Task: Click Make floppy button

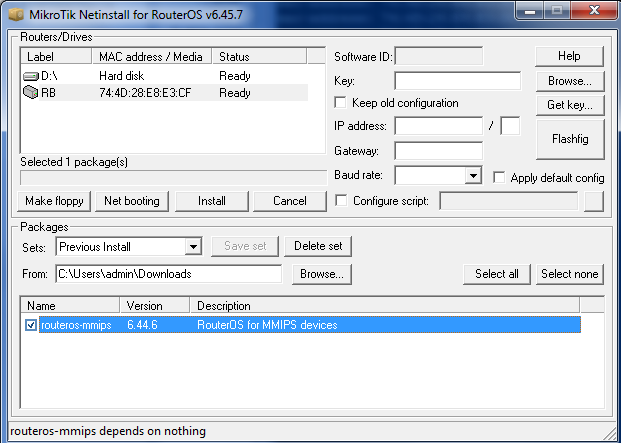Action: click(x=54, y=201)
